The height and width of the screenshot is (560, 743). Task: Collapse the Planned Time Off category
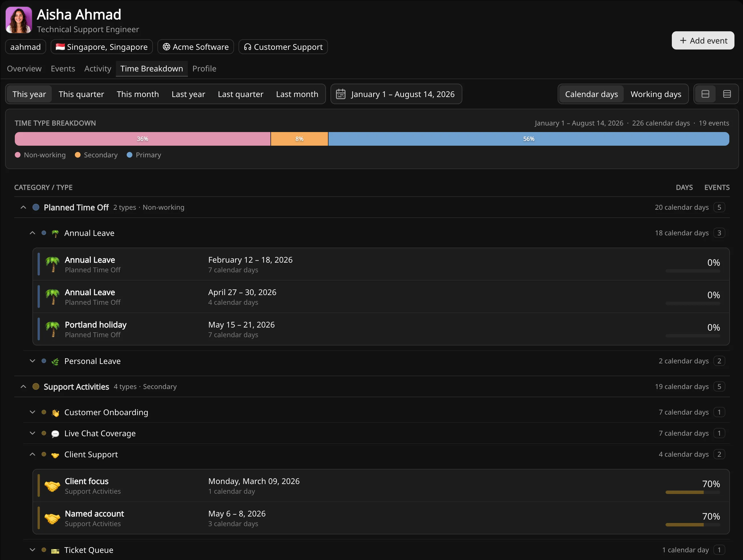tap(23, 207)
